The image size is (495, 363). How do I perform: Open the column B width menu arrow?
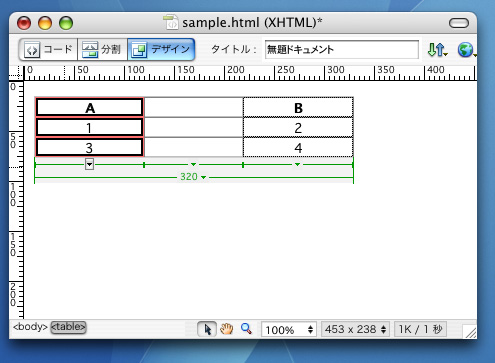pos(297,164)
